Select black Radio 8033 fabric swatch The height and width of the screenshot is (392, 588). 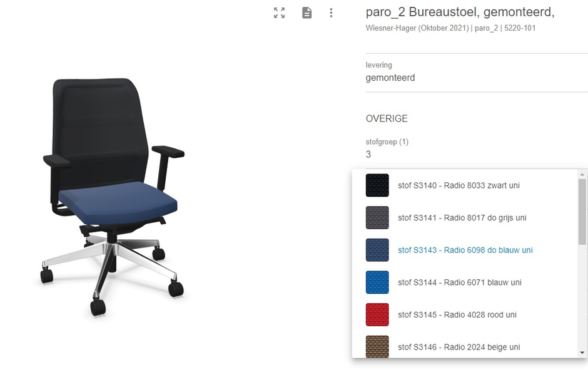pos(377,185)
